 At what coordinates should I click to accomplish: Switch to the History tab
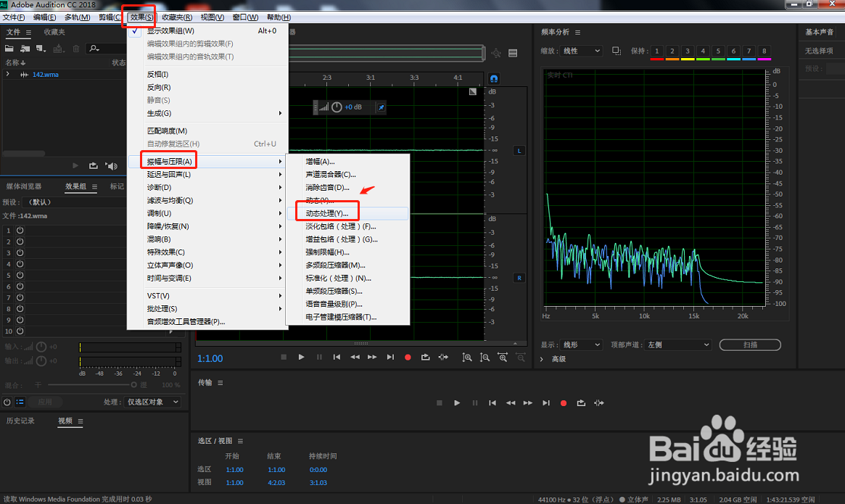pos(20,421)
